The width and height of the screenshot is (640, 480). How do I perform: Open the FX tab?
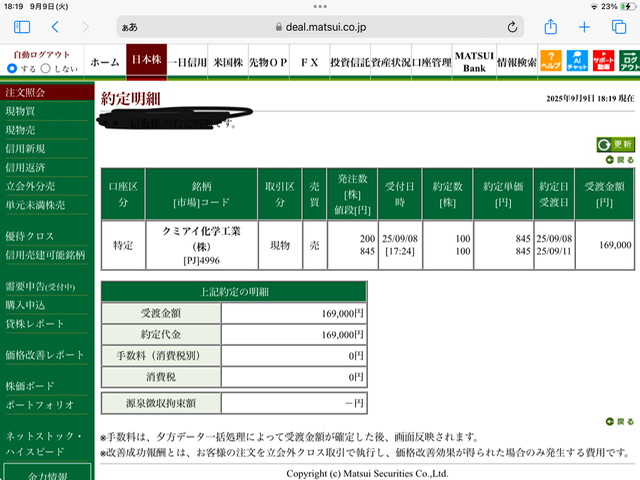(309, 62)
